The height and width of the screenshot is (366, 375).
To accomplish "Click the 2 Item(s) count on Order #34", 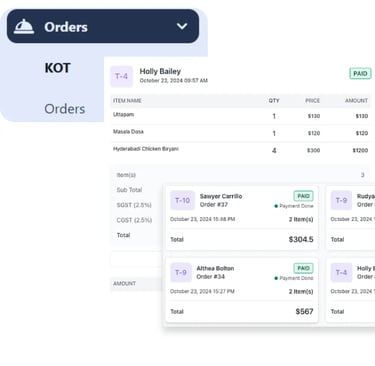I will point(301,292).
